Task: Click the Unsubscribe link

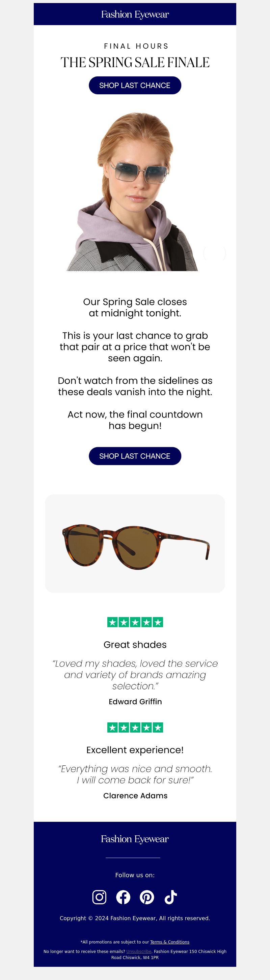Action: pyautogui.click(x=139, y=951)
